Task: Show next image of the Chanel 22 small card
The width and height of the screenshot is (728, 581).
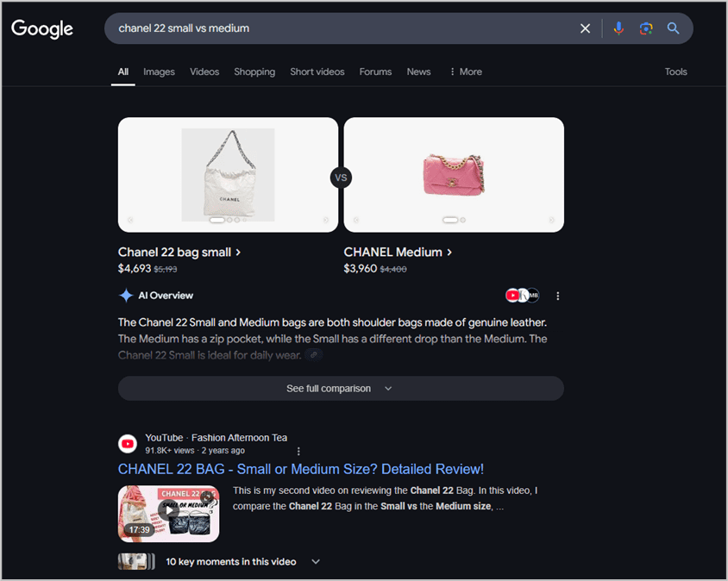Action: point(326,220)
